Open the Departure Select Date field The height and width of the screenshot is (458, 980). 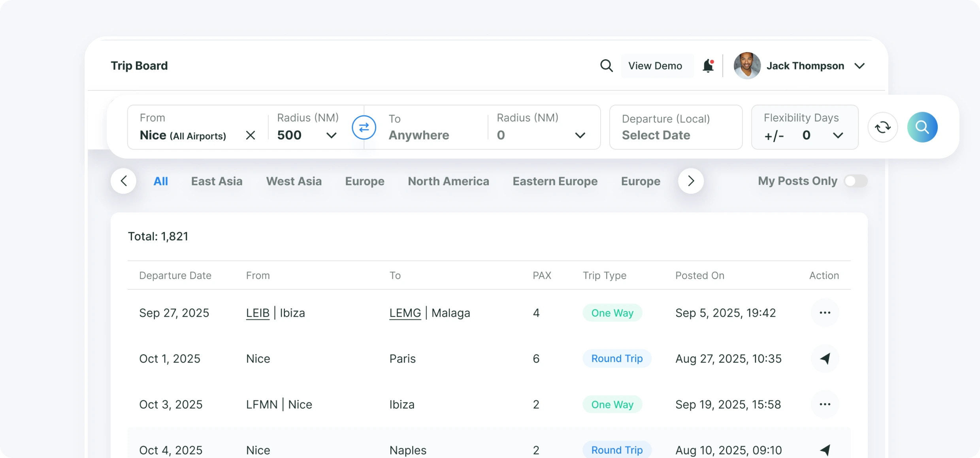pos(656,135)
